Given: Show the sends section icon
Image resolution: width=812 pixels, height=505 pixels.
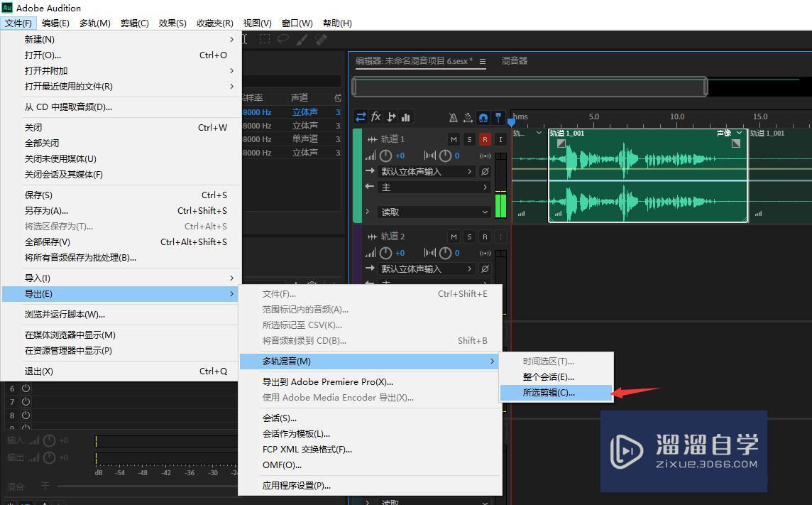Looking at the screenshot, I should click(392, 117).
